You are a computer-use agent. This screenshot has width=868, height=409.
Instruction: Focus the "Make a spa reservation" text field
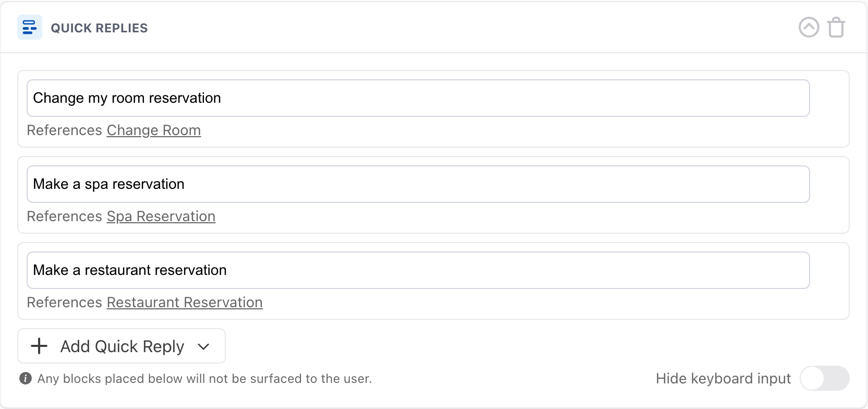[417, 184]
